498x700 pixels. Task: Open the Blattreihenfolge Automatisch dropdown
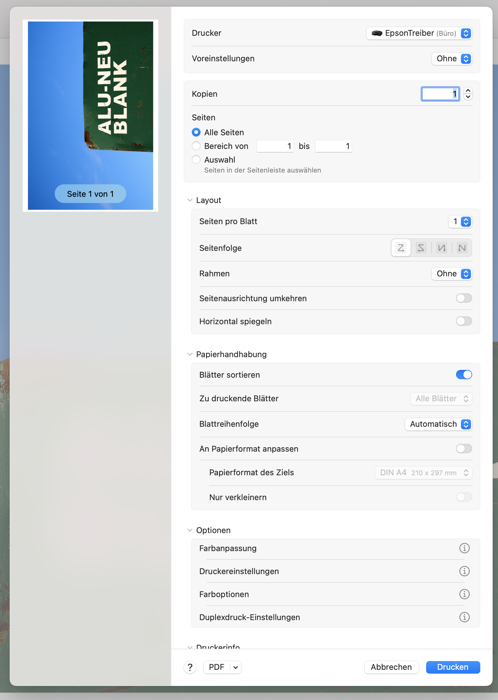(x=438, y=424)
